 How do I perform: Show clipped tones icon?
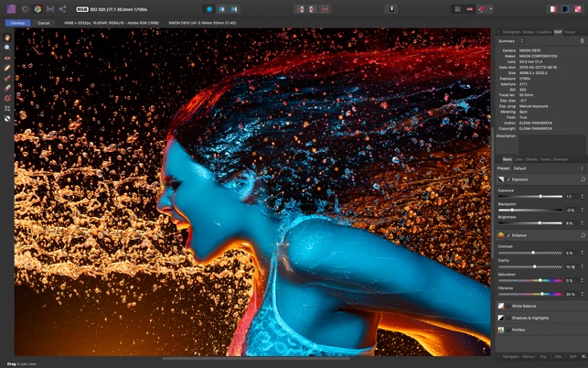pos(578,9)
